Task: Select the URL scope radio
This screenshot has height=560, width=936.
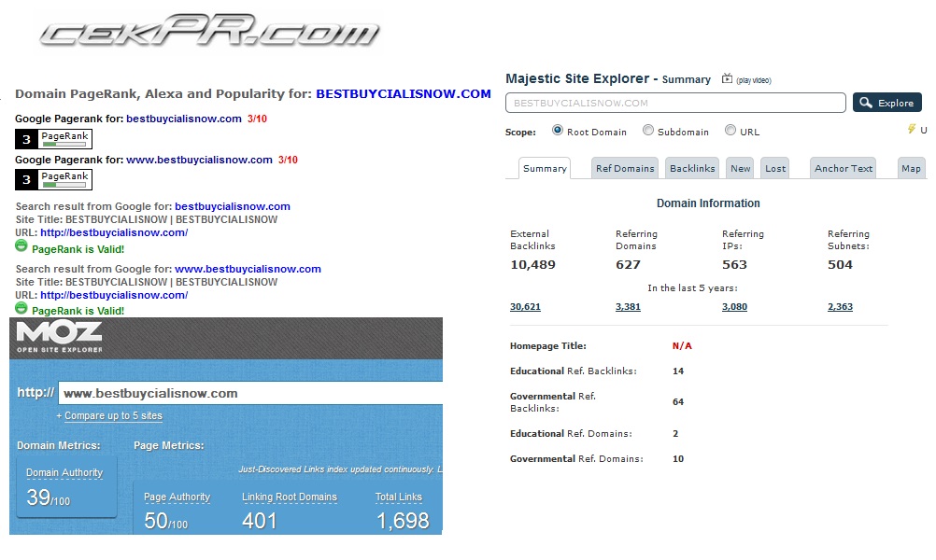Action: click(x=730, y=130)
